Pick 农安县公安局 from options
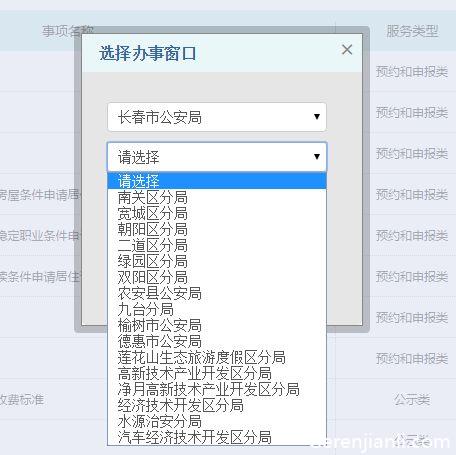This screenshot has width=456, height=455. 217,293
